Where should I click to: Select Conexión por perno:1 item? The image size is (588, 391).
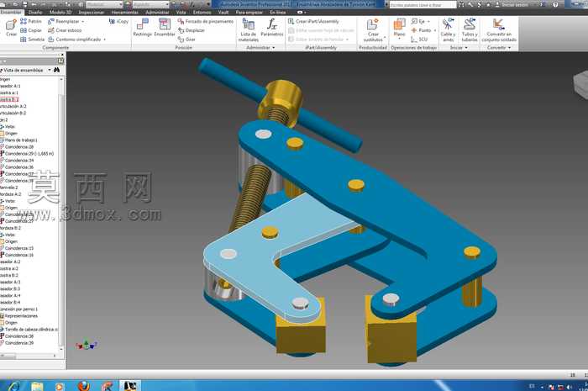tap(18, 309)
